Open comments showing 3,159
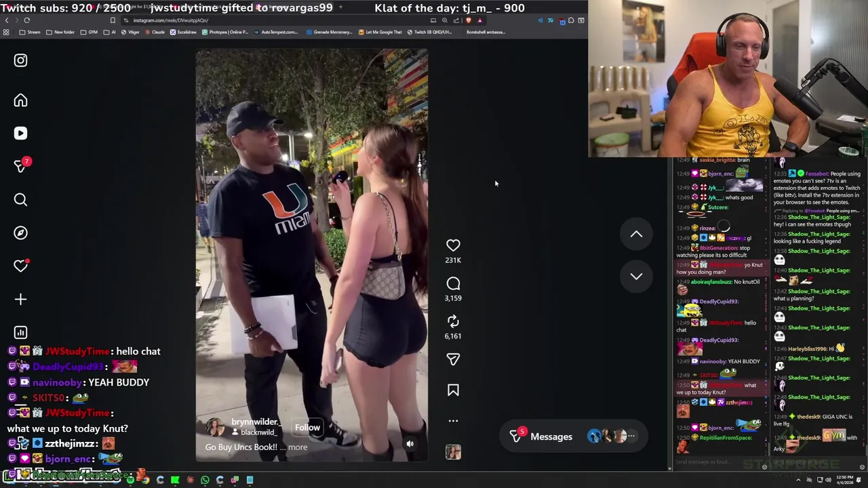Image resolution: width=868 pixels, height=488 pixels. pyautogui.click(x=453, y=283)
